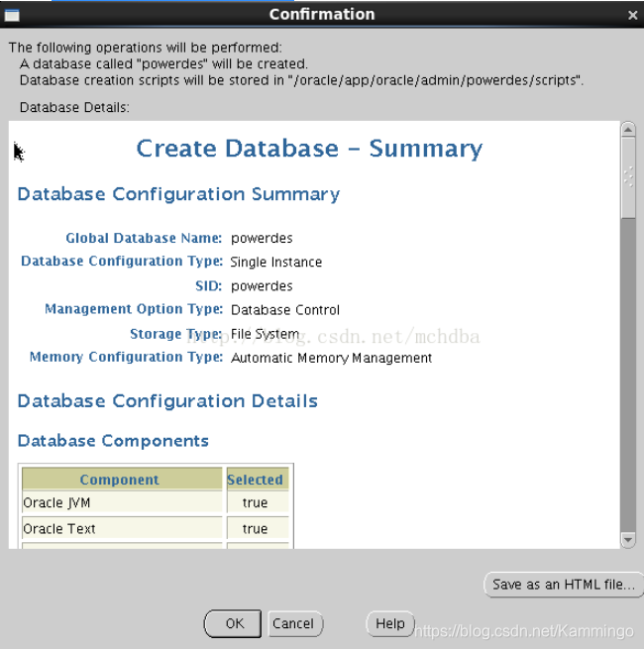Click the true value for Oracle Text
Viewport: 644px width, 650px height.
click(x=258, y=529)
